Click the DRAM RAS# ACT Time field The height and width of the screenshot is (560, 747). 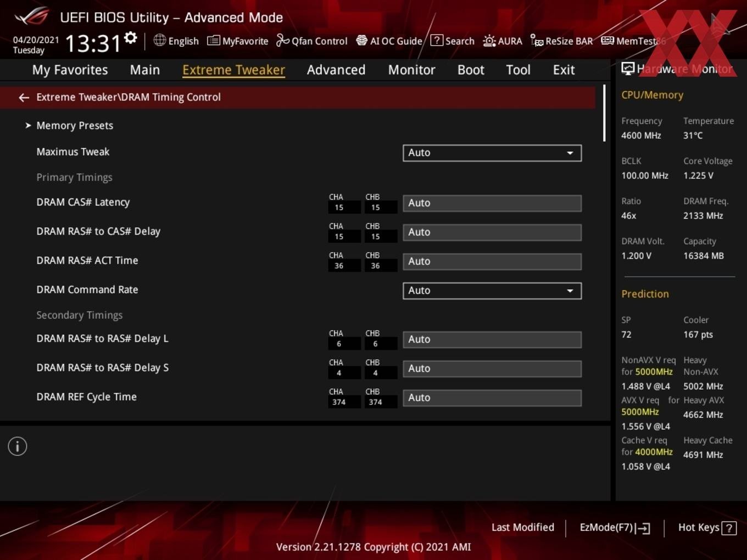(x=492, y=261)
